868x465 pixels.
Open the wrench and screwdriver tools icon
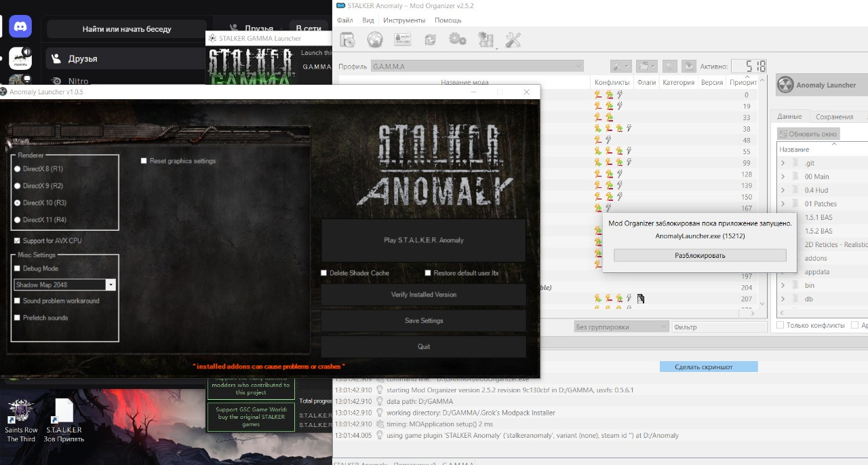tap(513, 40)
